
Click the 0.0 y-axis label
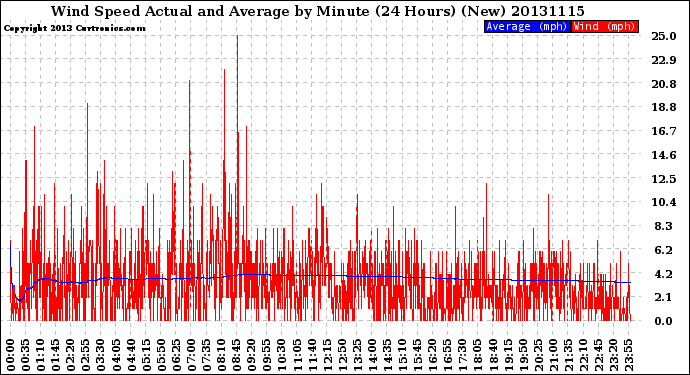[664, 321]
